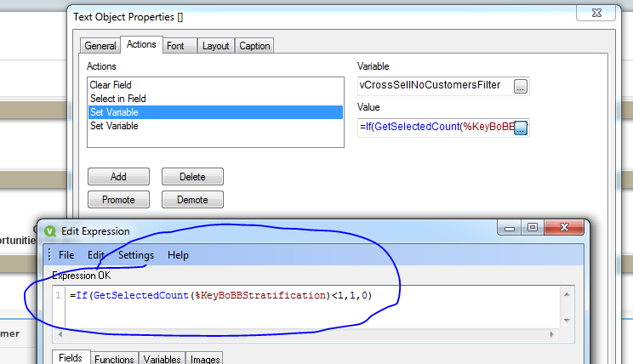Minimize the Edit Expression window
The image size is (633, 364).
pyautogui.click(x=510, y=228)
